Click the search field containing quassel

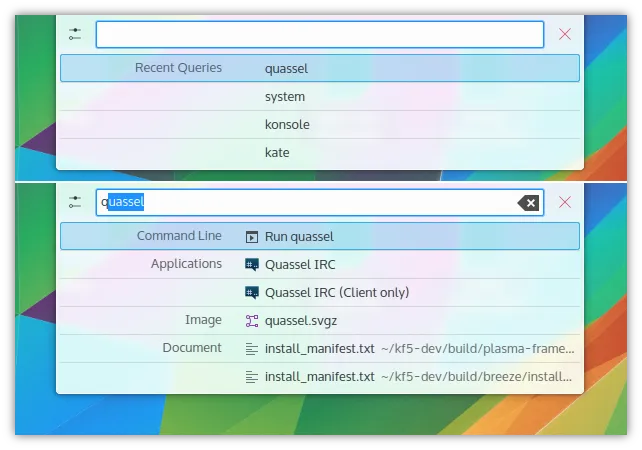pos(320,203)
